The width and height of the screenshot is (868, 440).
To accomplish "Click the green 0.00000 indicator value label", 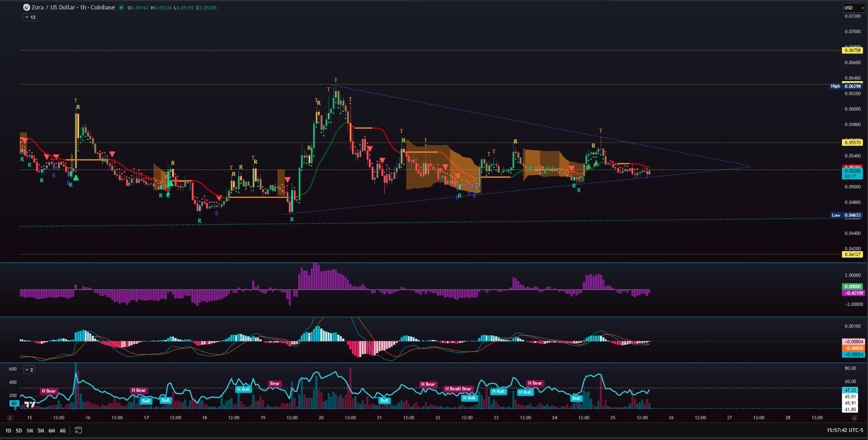I will pos(853,287).
